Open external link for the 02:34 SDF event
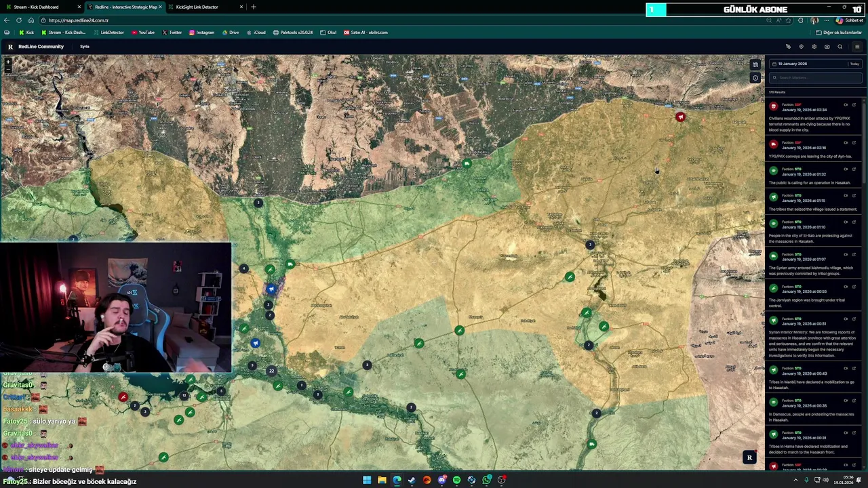 [854, 105]
